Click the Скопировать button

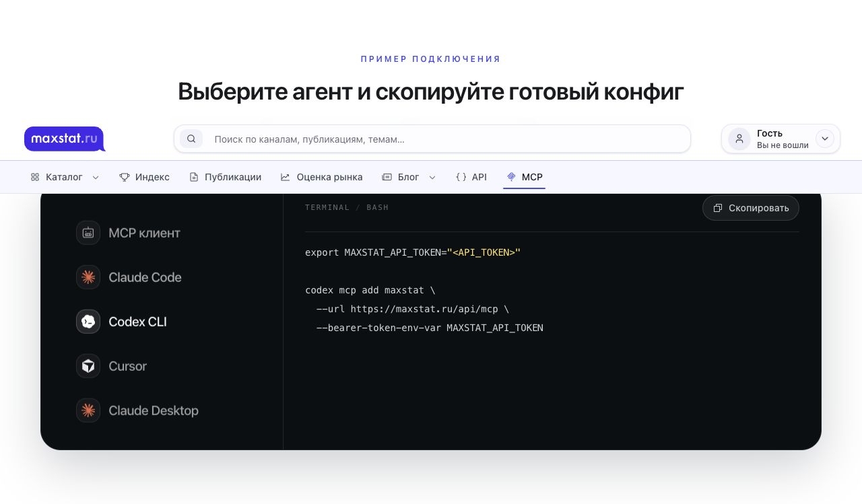point(751,208)
